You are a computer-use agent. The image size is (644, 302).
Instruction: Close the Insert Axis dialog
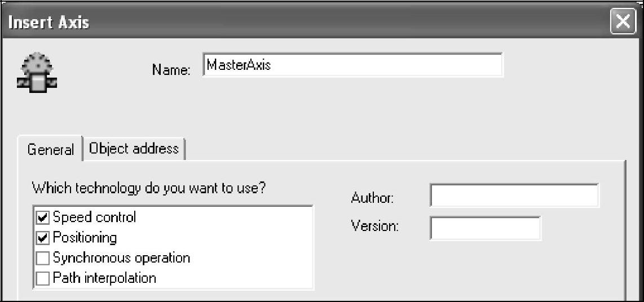621,22
